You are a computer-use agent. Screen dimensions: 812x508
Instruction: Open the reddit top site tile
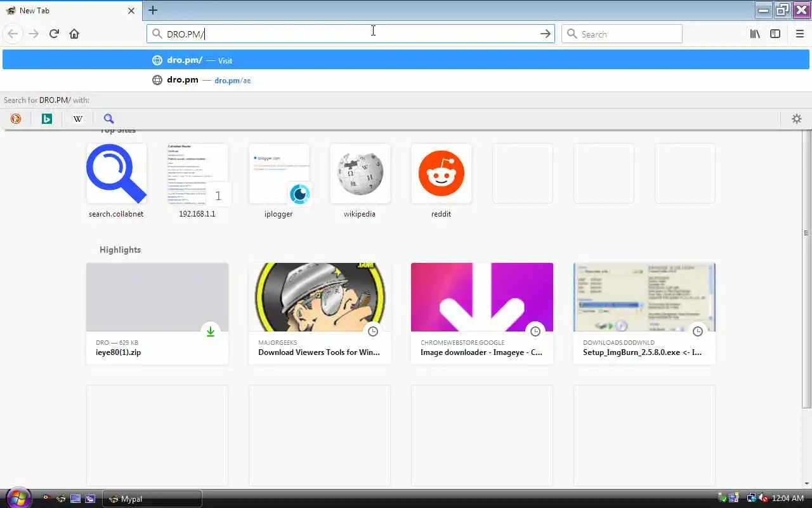(x=441, y=181)
